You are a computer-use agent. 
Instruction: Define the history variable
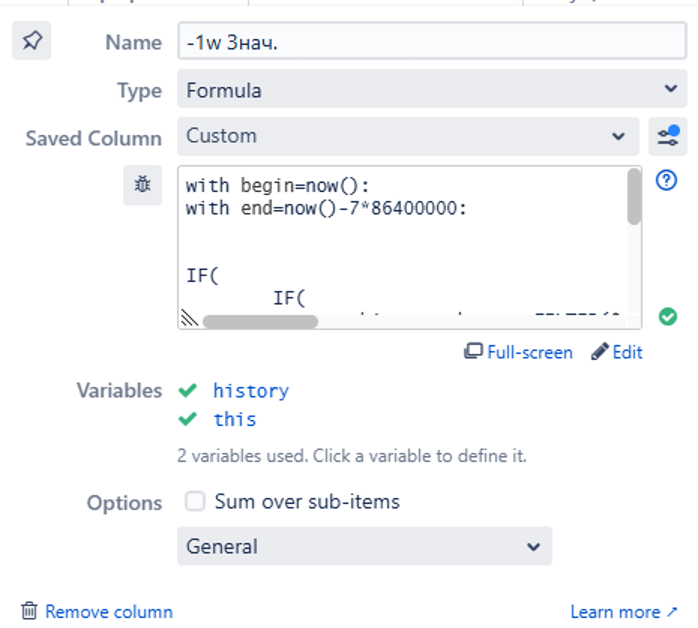pyautogui.click(x=251, y=391)
